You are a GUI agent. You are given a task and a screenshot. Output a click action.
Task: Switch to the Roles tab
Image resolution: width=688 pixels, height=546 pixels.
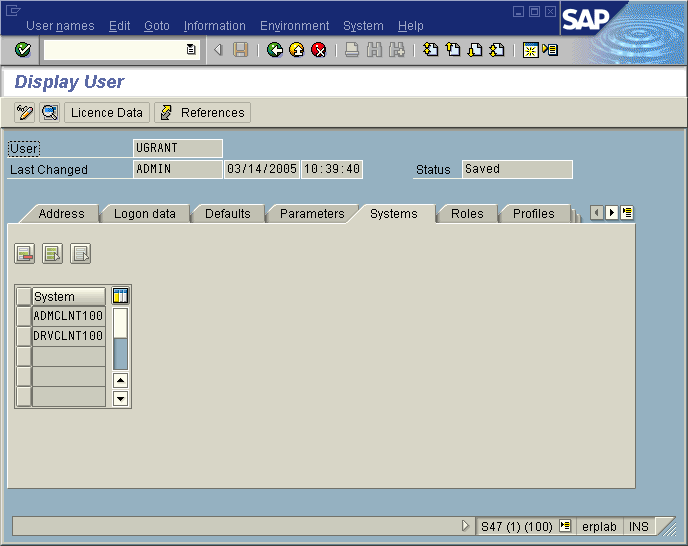[467, 214]
